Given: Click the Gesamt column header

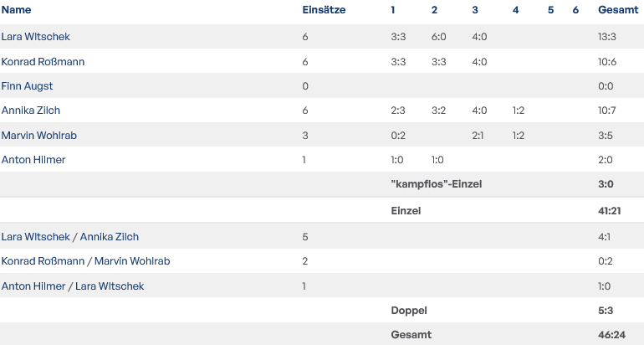Looking at the screenshot, I should point(619,10).
